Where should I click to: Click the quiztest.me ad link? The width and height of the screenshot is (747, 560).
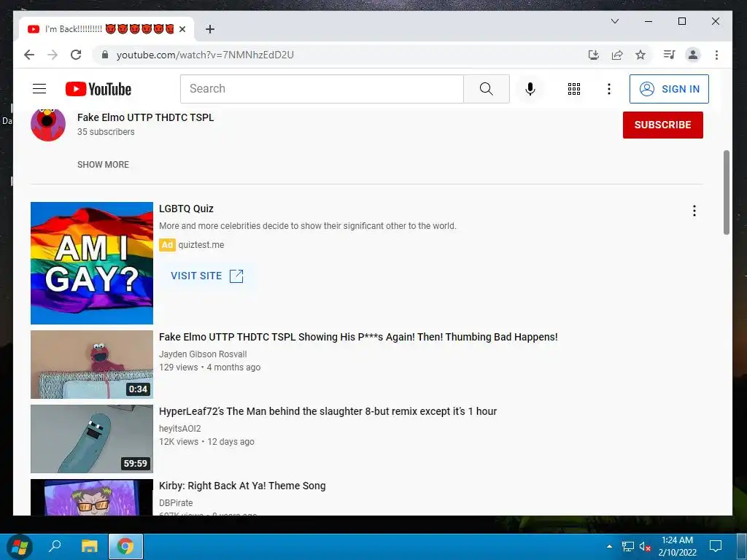(x=201, y=245)
